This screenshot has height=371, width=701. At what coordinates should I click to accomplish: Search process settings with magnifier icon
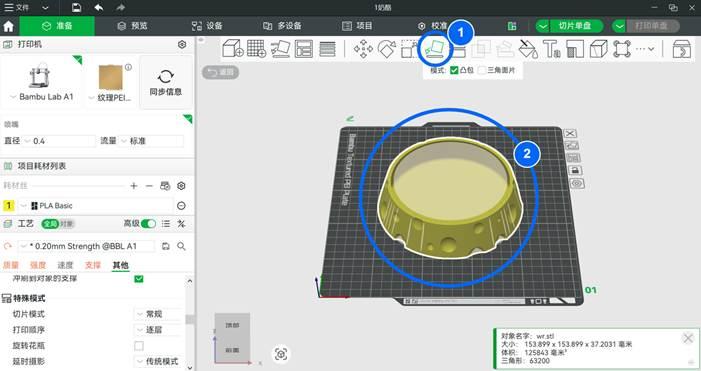coord(181,246)
